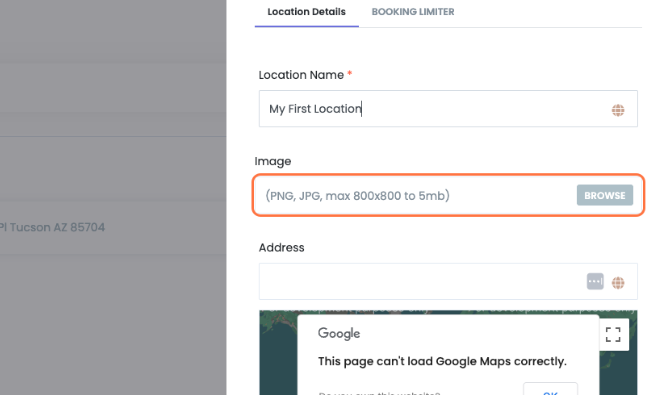663x395 pixels.
Task: Open the translation globe icon in Location Name
Action: coord(618,110)
